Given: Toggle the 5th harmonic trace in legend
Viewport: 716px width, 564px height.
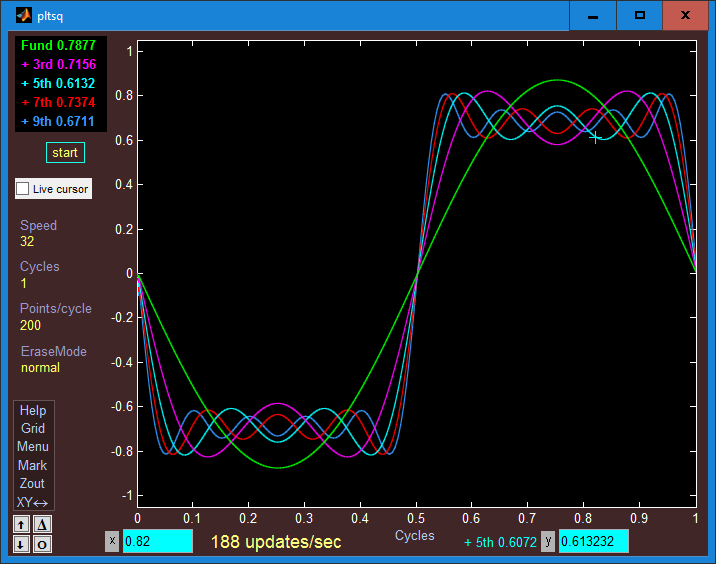Looking at the screenshot, I should tap(58, 83).
